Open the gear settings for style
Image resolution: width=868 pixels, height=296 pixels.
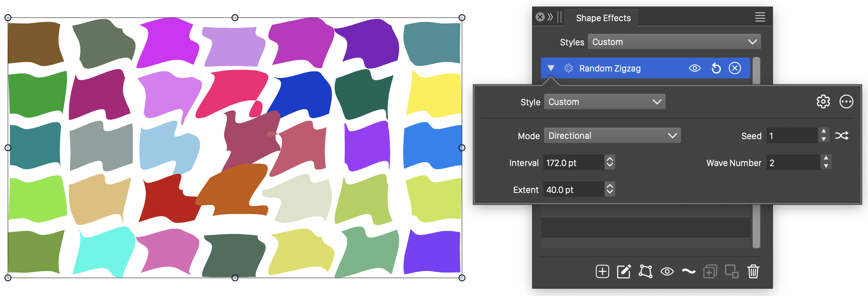click(x=823, y=102)
